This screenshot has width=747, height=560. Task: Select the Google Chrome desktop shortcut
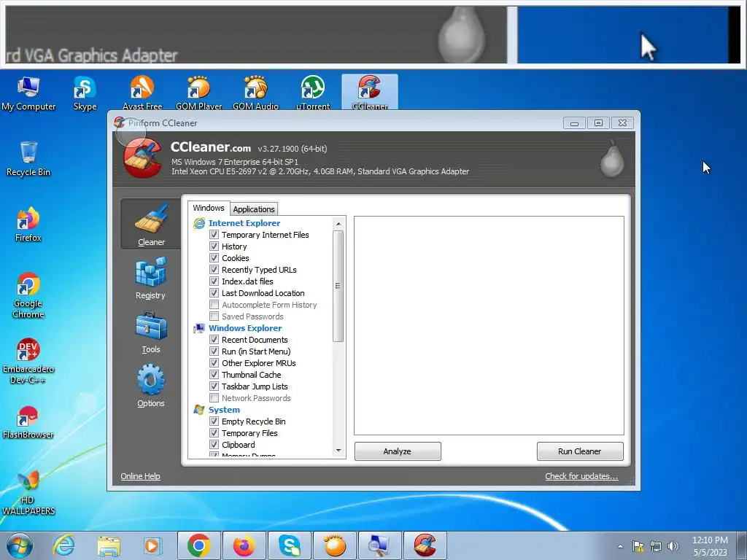(28, 295)
